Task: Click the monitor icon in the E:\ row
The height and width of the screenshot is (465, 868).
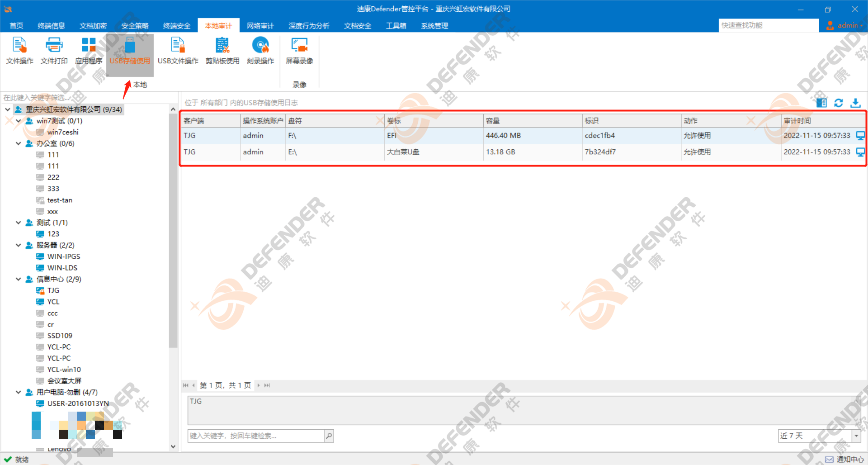Action: tap(860, 152)
